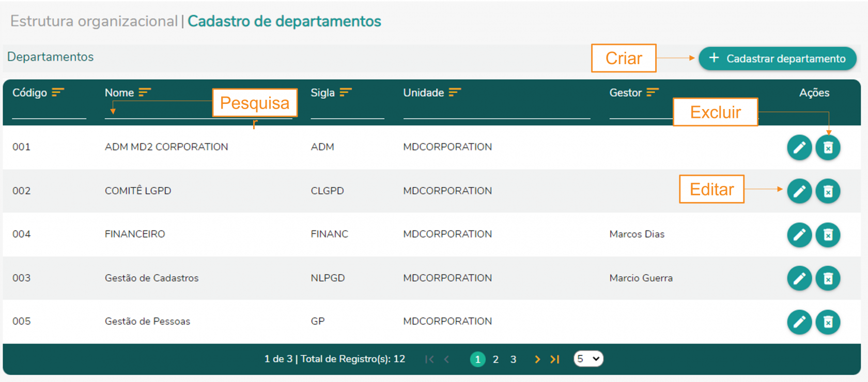Click the FINANC sigla cell
The image size is (868, 382).
click(329, 234)
